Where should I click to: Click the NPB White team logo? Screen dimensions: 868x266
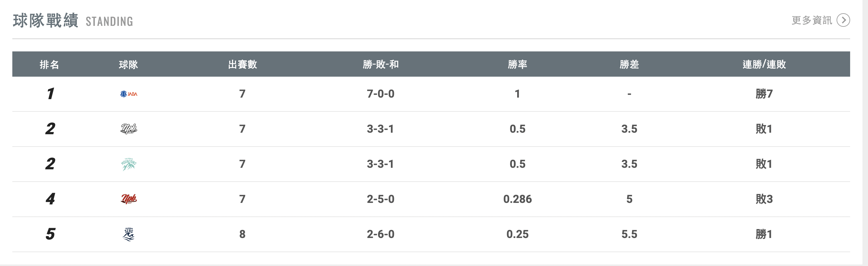[129, 129]
